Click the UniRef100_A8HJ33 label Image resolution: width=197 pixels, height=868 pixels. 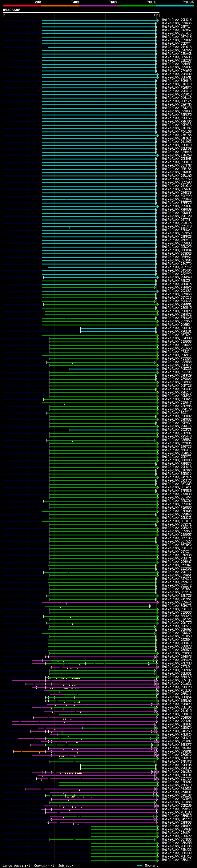pyautogui.click(x=177, y=850)
